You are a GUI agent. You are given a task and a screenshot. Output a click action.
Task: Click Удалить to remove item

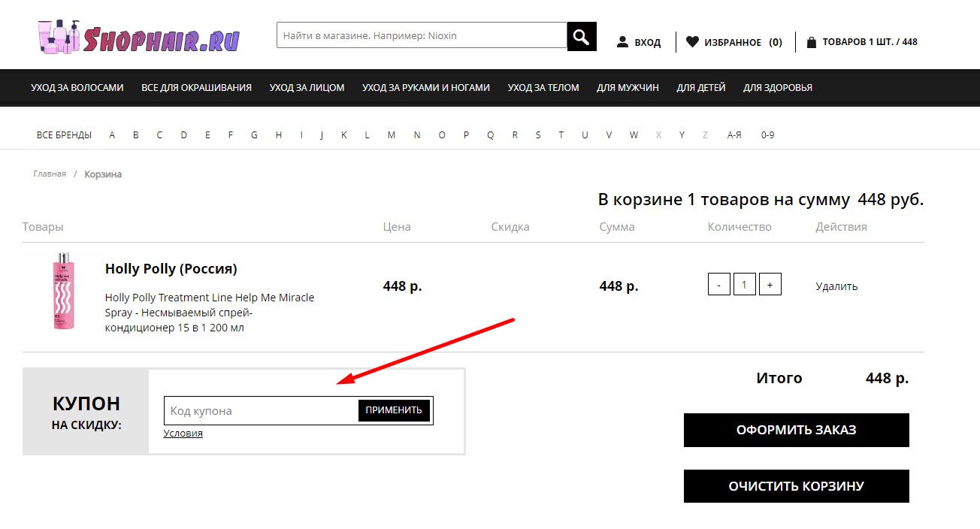pyautogui.click(x=836, y=286)
